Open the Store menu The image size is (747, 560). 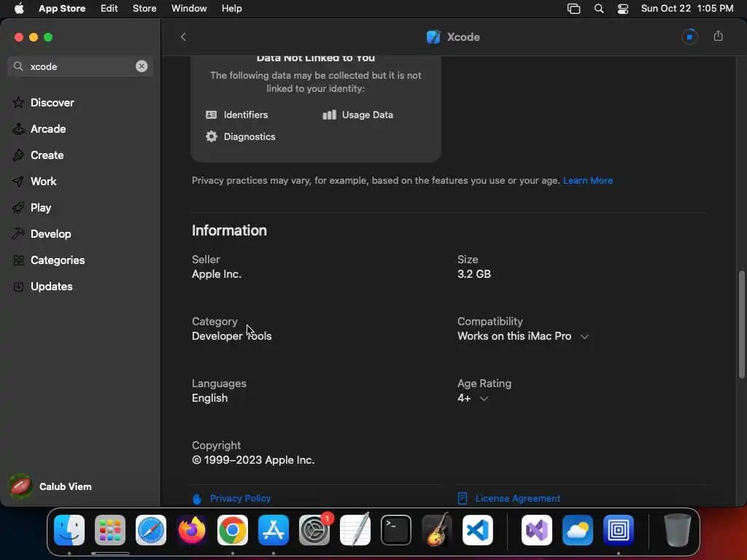coord(144,9)
